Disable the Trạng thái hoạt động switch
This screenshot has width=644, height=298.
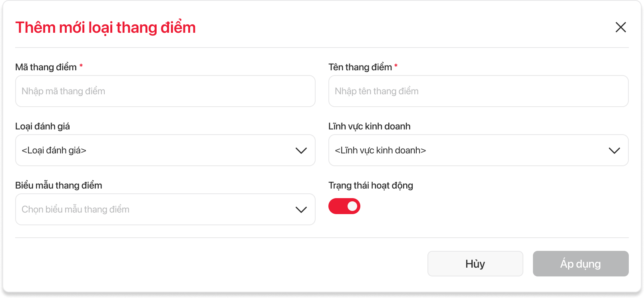(x=344, y=206)
